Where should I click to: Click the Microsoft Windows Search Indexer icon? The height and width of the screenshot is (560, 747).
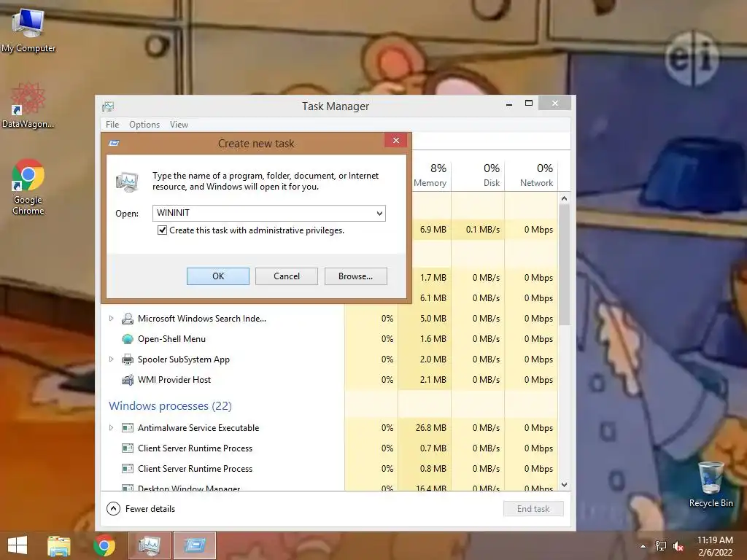pos(127,319)
